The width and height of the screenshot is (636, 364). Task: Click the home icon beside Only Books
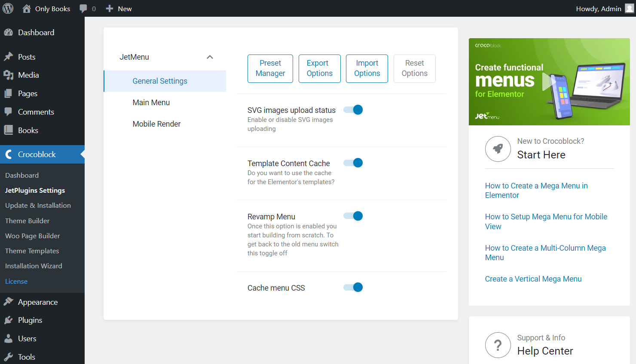[x=27, y=9]
